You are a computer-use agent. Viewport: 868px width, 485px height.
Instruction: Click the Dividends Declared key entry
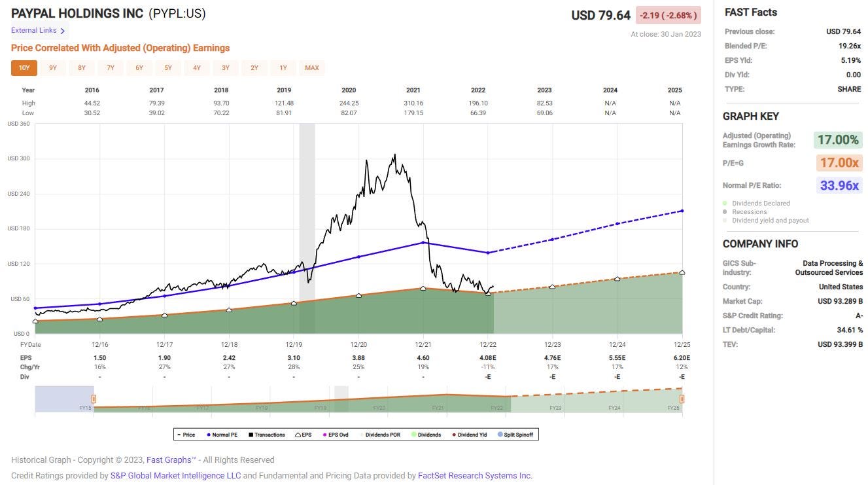tap(756, 204)
